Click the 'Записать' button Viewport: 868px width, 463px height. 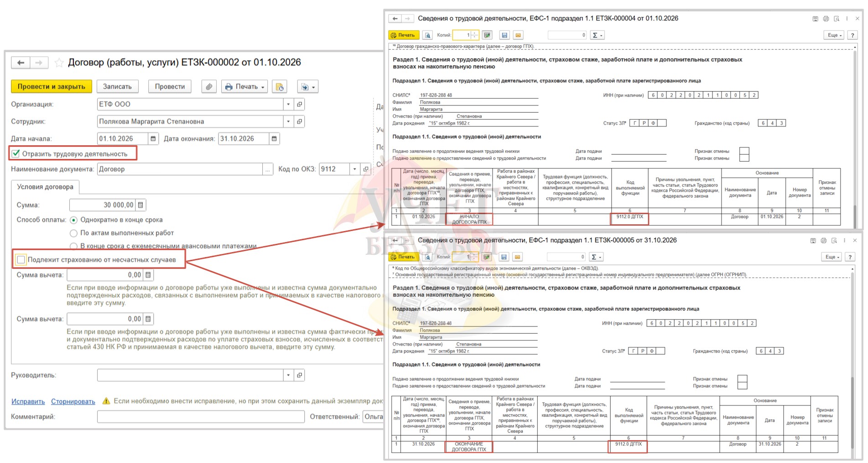[x=117, y=87]
